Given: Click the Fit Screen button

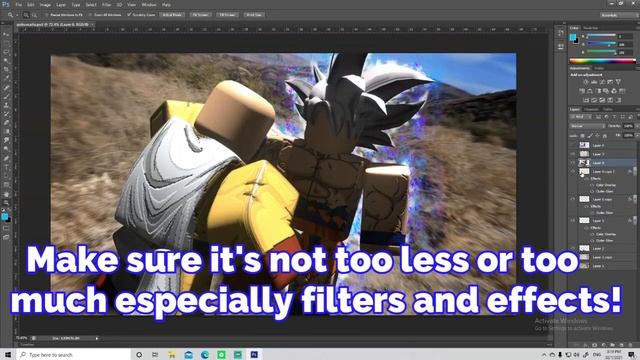Looking at the screenshot, I should tap(200, 15).
